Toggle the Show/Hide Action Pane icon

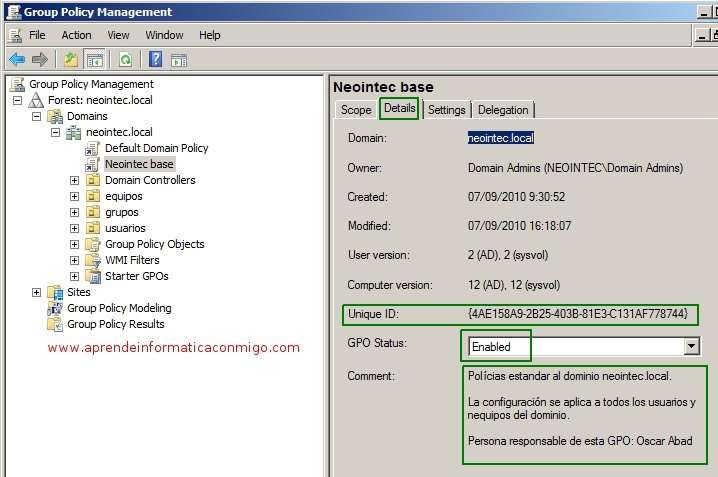click(x=179, y=60)
